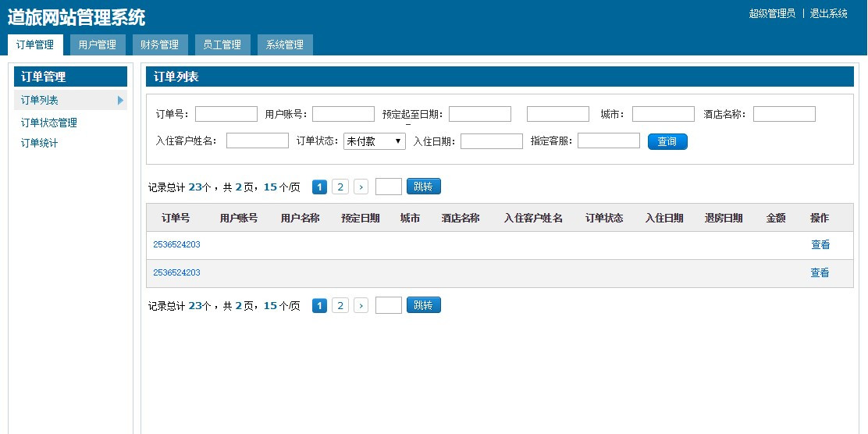Open the 订单状态 dropdown
Viewport: 868px width, 434px height.
(x=375, y=141)
